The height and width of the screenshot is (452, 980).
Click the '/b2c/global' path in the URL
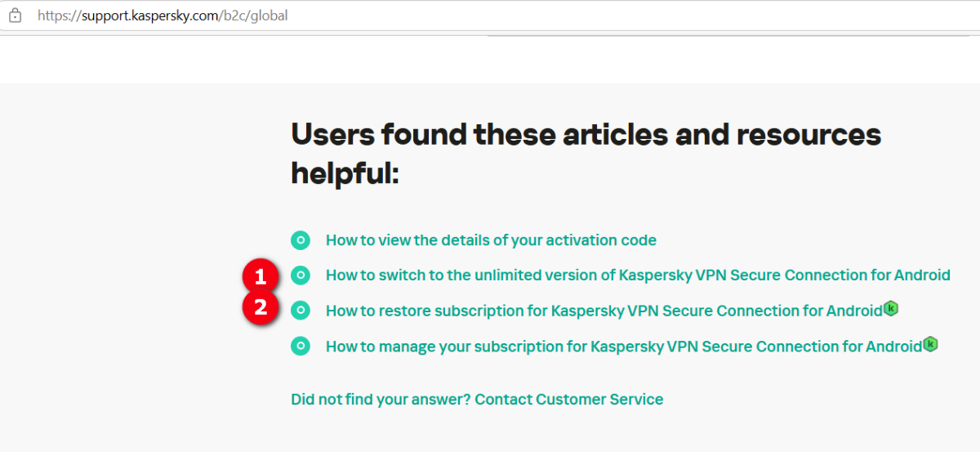click(x=258, y=16)
